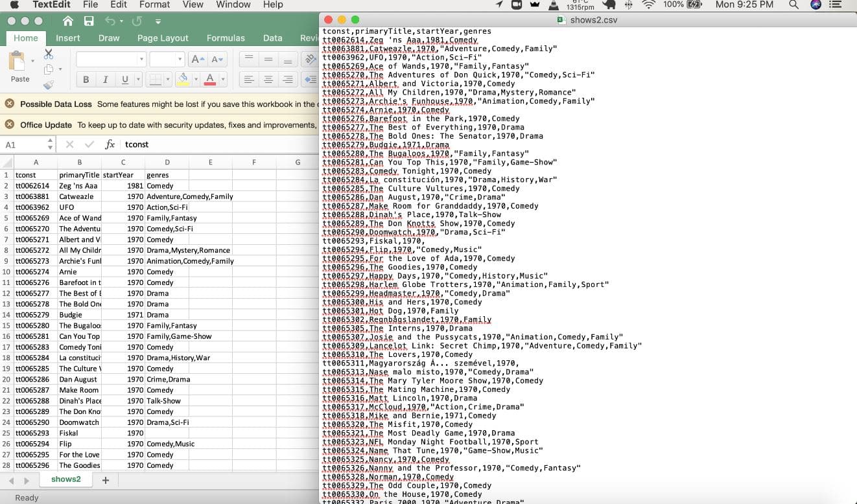Click the Name Box stepper arrows
The width and height of the screenshot is (857, 504).
pos(50,144)
